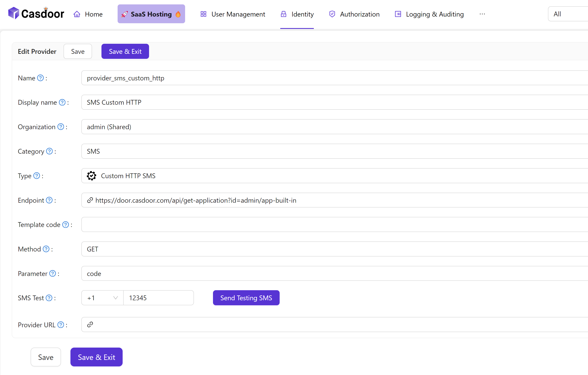Open the Method dropdown showing GET
588x375 pixels.
(x=335, y=249)
